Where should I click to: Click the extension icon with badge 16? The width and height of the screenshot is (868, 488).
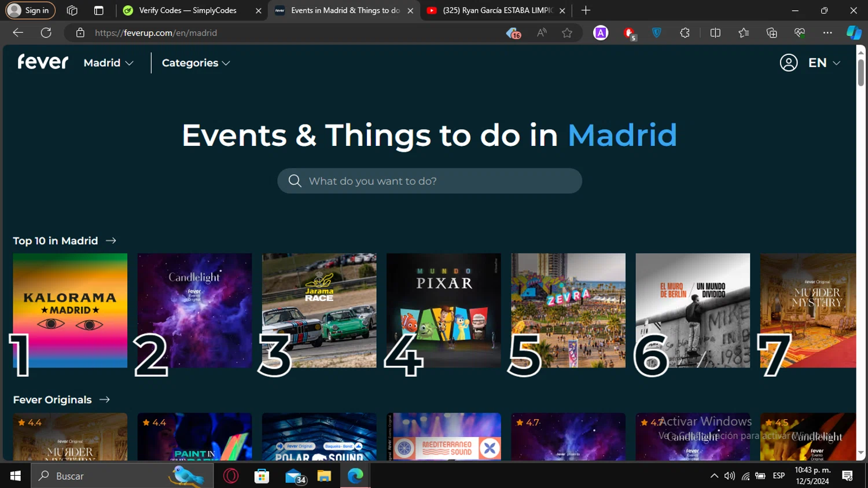click(x=513, y=33)
